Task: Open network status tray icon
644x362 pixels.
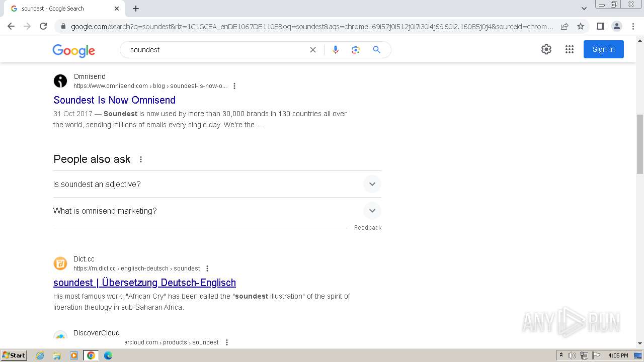Action: coord(584,355)
